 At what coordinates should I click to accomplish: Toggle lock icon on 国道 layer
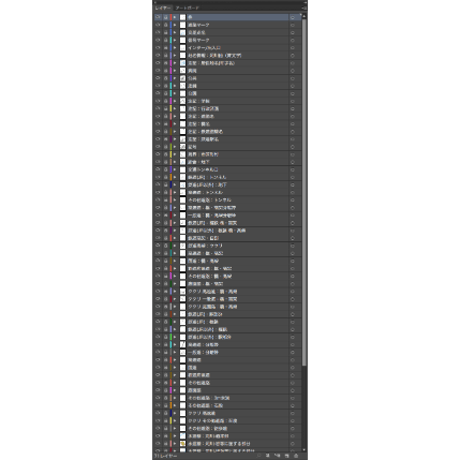(x=165, y=368)
